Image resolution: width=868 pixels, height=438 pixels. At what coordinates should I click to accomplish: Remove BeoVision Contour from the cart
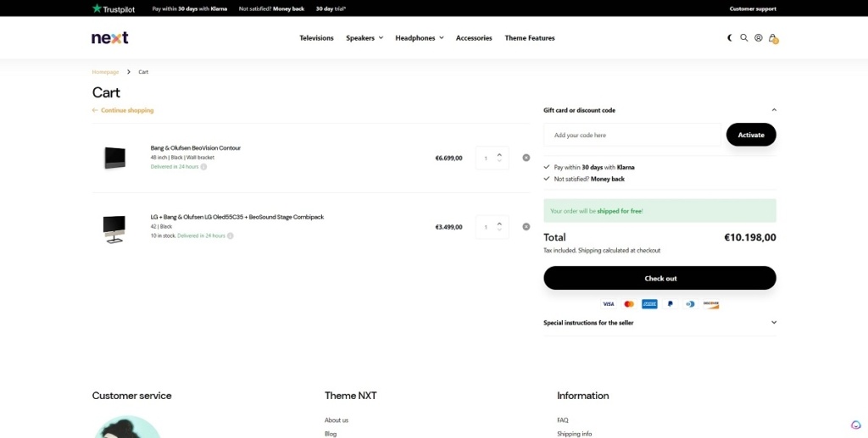[526, 158]
